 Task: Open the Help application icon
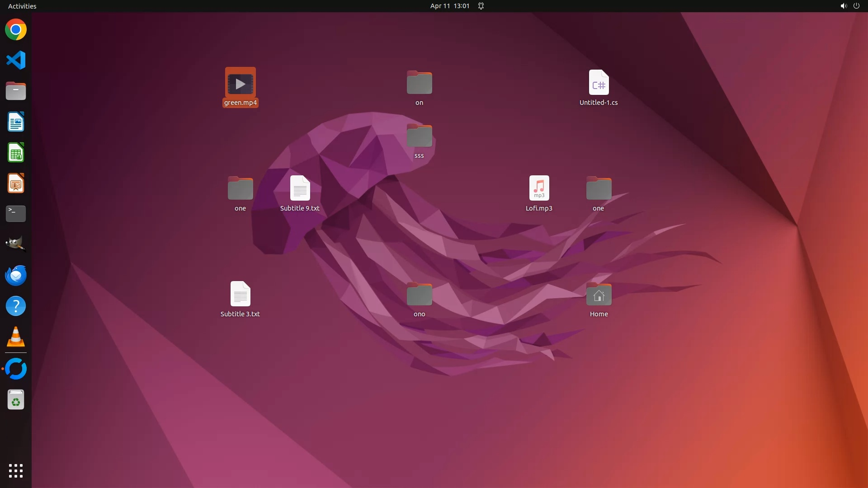pos(16,306)
